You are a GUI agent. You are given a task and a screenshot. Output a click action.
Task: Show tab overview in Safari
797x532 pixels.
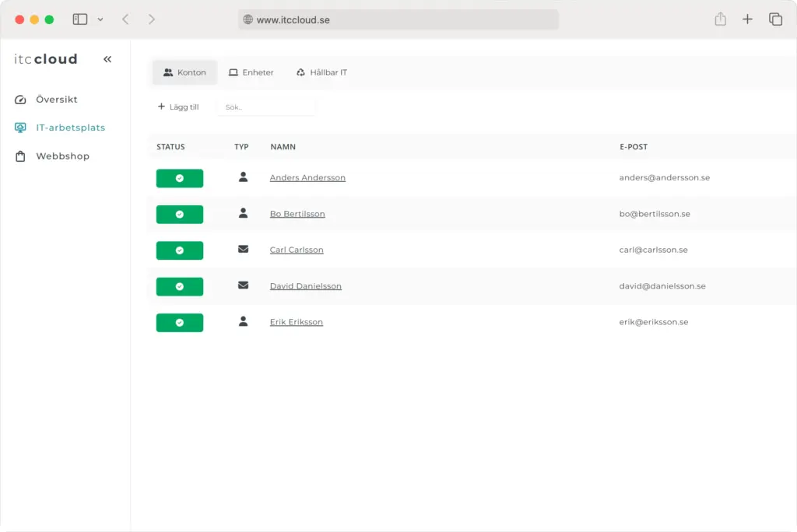tap(775, 19)
